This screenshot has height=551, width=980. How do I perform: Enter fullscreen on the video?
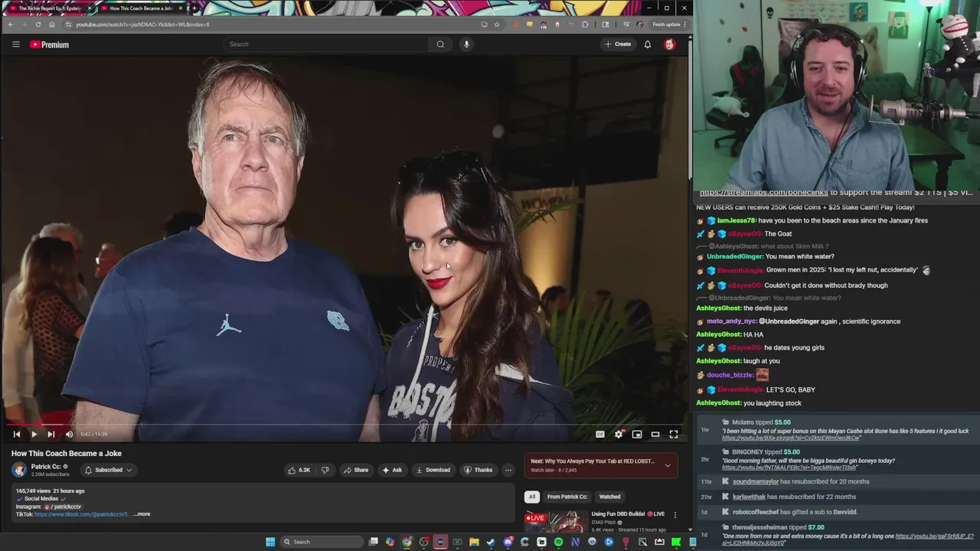pos(674,434)
